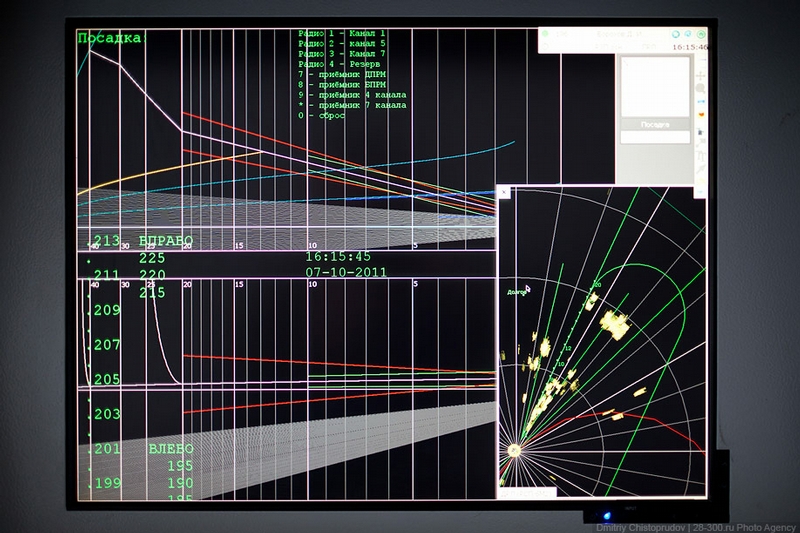Select the Радио 1 - Канал 1 entry
Viewport: 800px width, 533px height.
(342, 34)
